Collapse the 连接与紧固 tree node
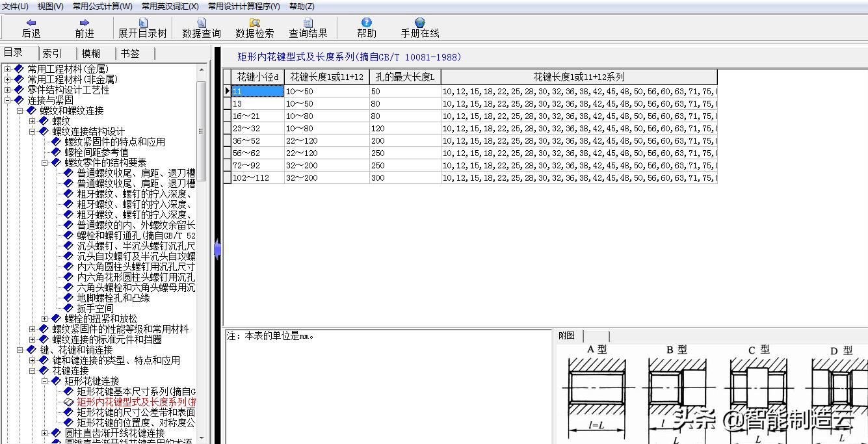The width and height of the screenshot is (868, 444). pyautogui.click(x=8, y=100)
